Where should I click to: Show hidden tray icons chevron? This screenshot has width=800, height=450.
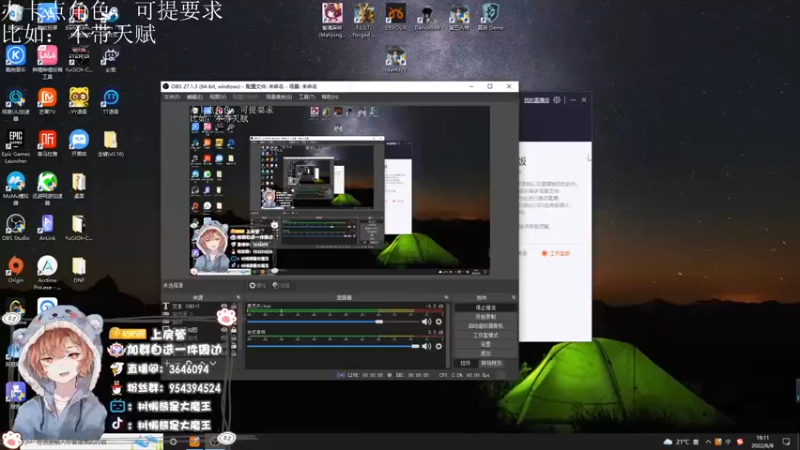point(708,442)
